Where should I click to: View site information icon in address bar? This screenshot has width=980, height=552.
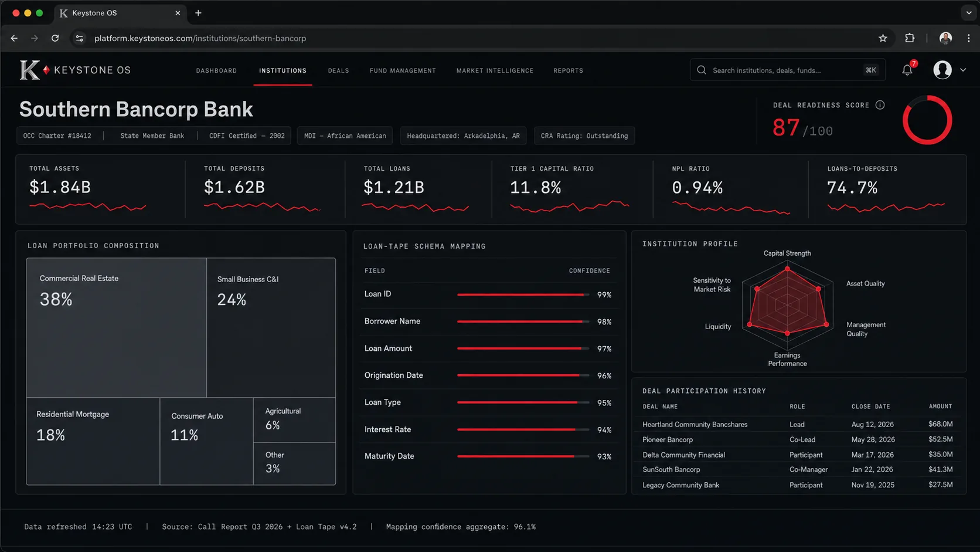pos(80,38)
